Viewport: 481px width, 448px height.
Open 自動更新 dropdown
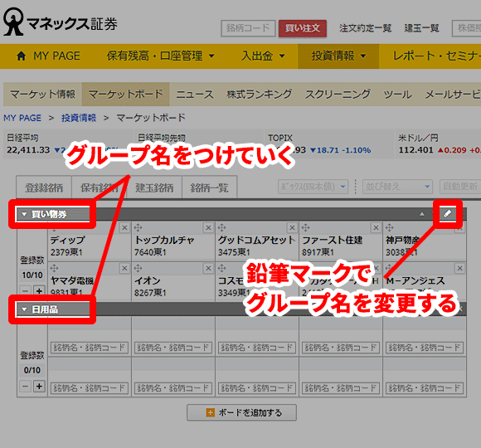click(x=460, y=187)
